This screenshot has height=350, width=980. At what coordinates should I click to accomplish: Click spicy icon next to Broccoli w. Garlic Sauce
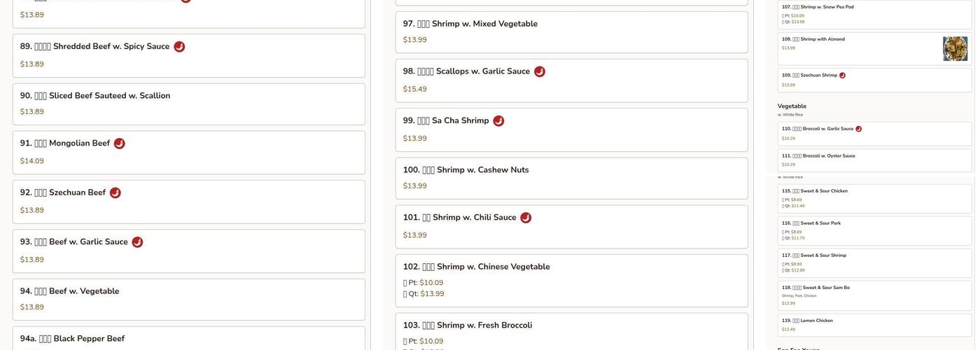(858, 129)
